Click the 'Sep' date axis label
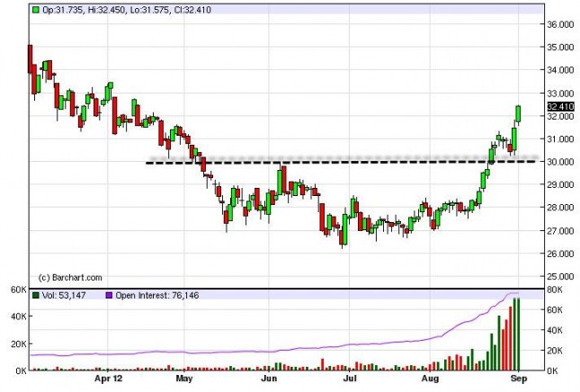Viewport: 580px width, 392px height. click(x=519, y=379)
